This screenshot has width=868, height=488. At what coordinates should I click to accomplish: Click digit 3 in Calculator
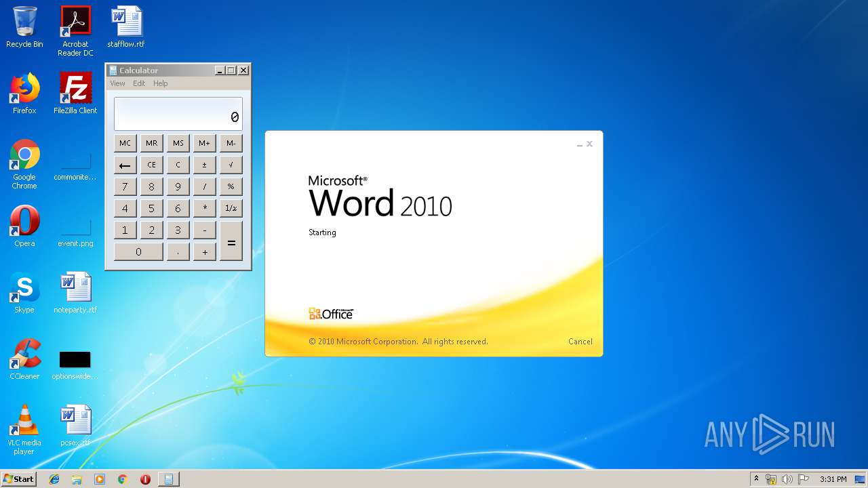click(178, 230)
